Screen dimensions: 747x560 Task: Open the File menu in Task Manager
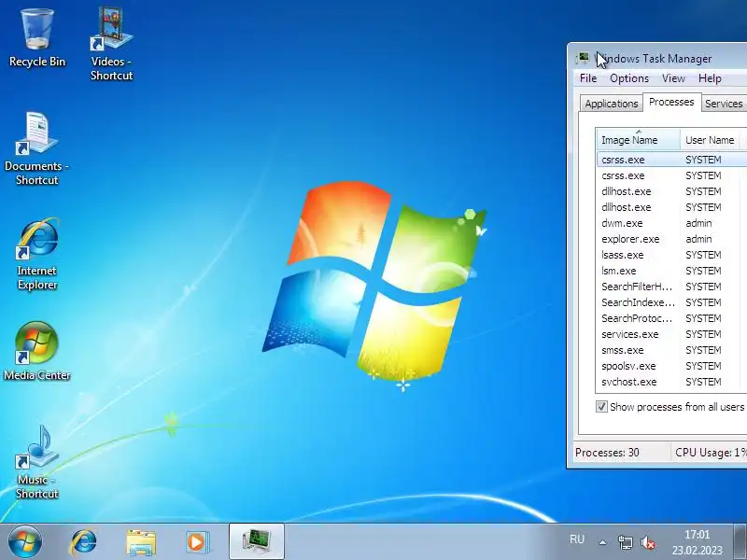click(588, 78)
